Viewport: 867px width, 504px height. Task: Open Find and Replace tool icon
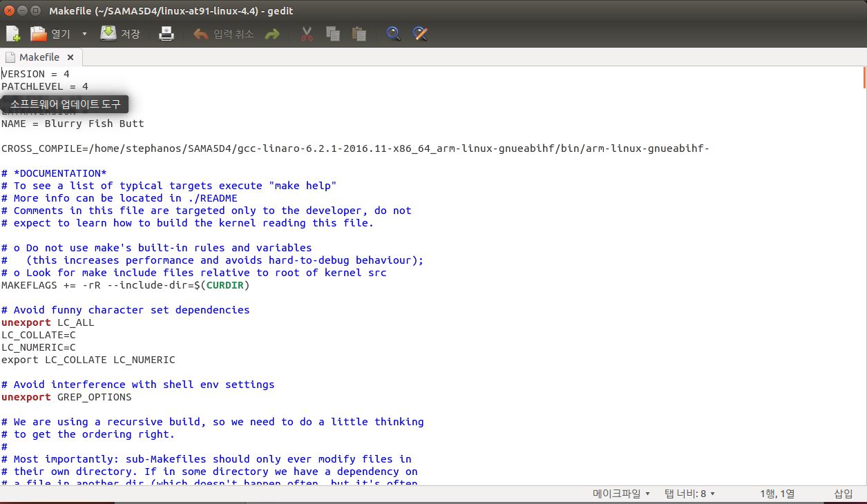pyautogui.click(x=420, y=33)
